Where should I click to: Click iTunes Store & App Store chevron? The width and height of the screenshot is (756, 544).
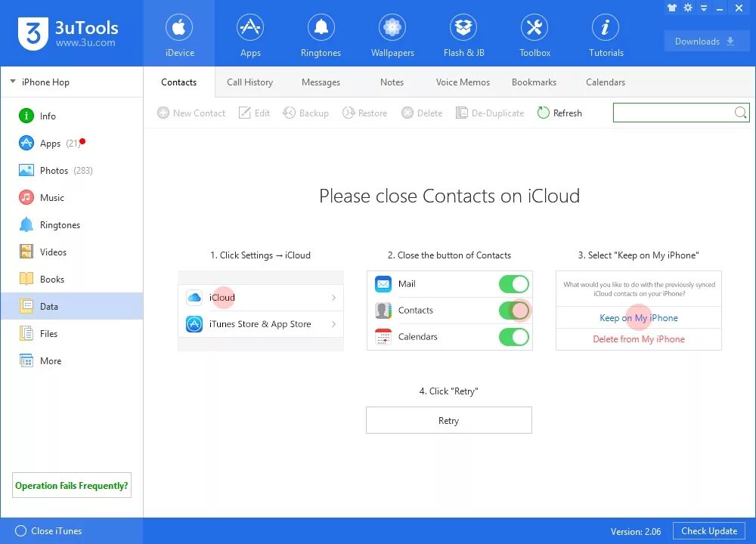(x=333, y=324)
